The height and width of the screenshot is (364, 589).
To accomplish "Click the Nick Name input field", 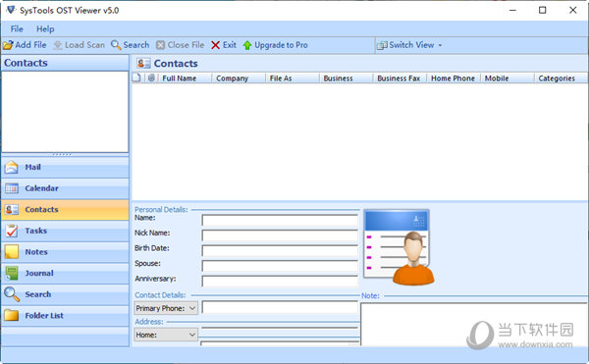I will click(x=280, y=234).
